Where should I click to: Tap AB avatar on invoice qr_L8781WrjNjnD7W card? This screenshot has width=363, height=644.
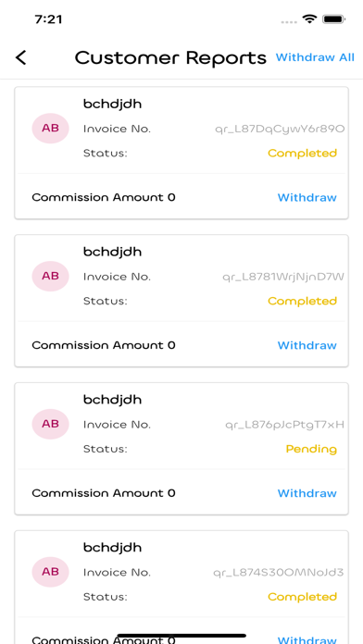tap(51, 276)
